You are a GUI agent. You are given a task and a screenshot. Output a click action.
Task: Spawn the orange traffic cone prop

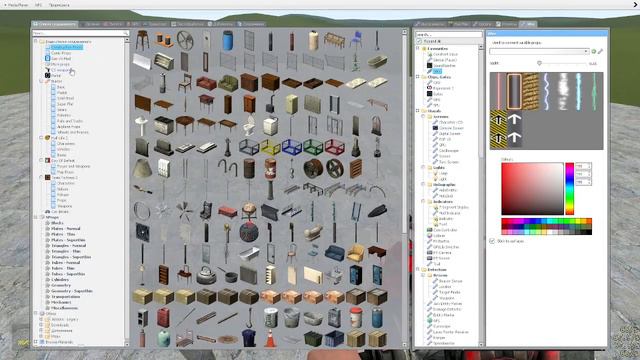click(270, 338)
